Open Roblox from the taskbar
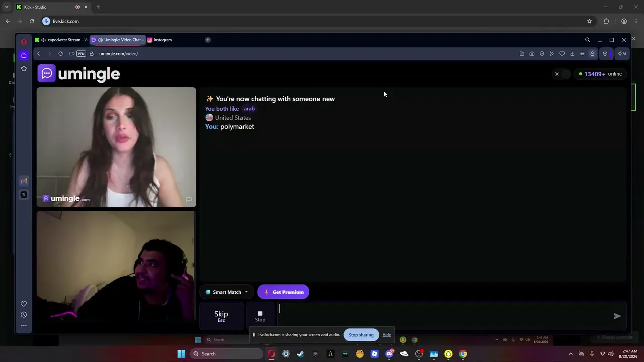Image resolution: width=644 pixels, height=362 pixels. coord(374,354)
